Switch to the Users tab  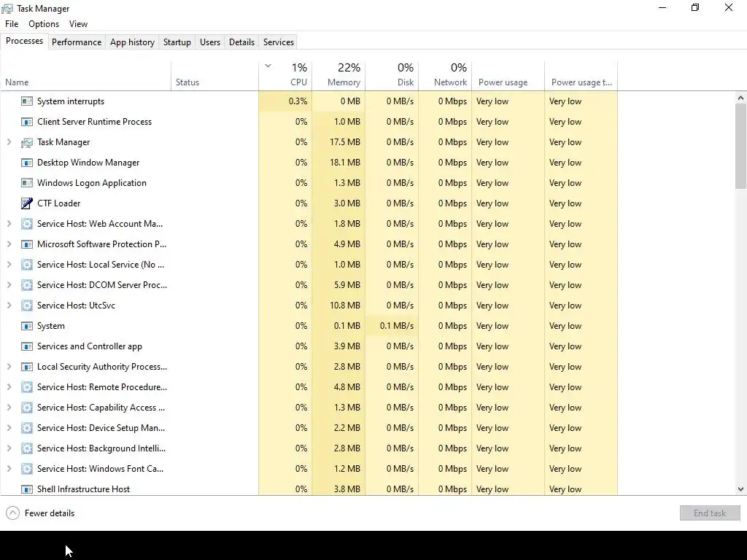click(210, 42)
